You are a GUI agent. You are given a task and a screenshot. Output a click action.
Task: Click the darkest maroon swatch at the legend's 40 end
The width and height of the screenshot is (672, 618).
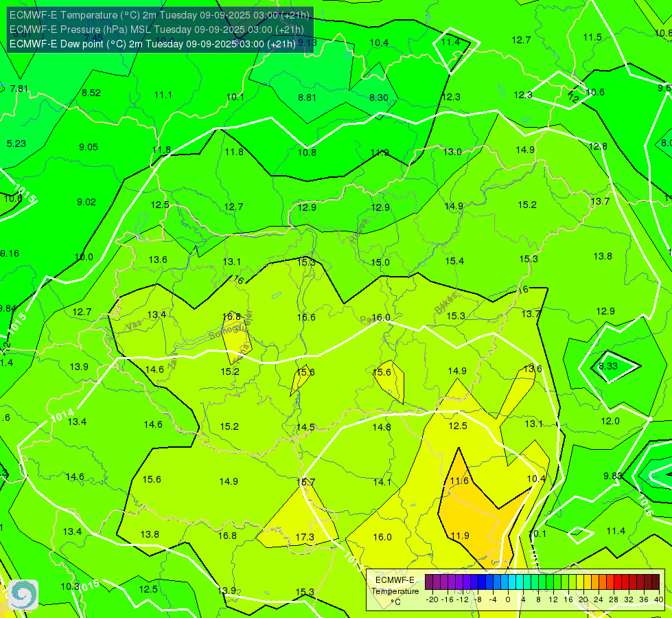click(x=656, y=582)
